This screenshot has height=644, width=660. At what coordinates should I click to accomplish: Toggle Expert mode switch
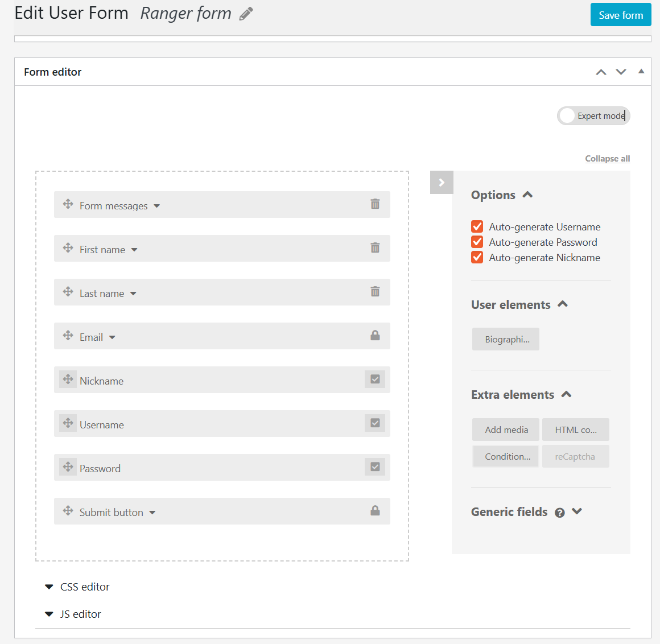(593, 115)
